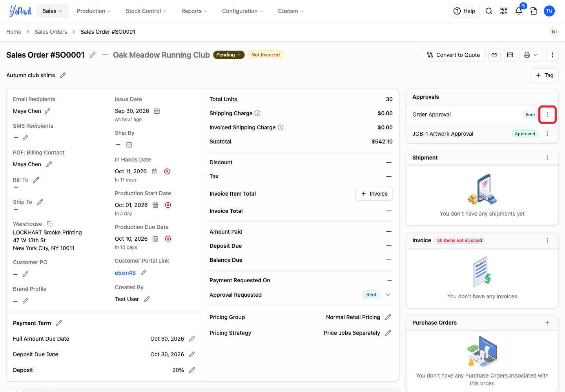Expand the print options dropdown
The width and height of the screenshot is (565, 392).
(531, 55)
